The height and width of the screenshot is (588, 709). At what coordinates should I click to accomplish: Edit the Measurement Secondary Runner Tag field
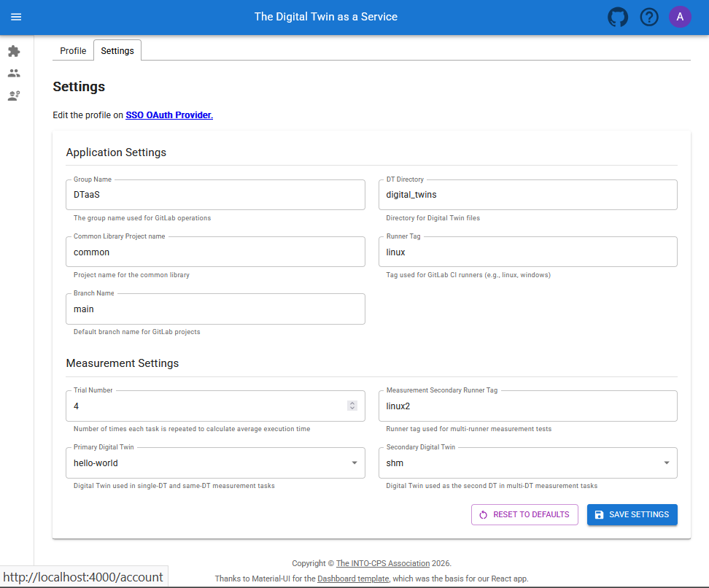pos(527,406)
